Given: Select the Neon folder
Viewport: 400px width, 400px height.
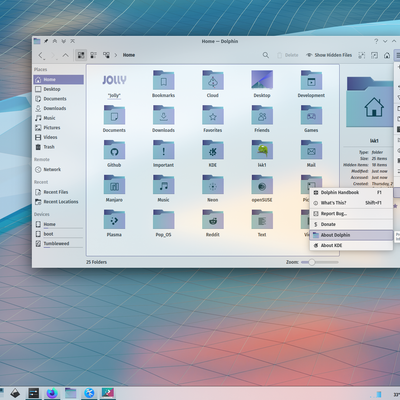Looking at the screenshot, I should 213,189.
